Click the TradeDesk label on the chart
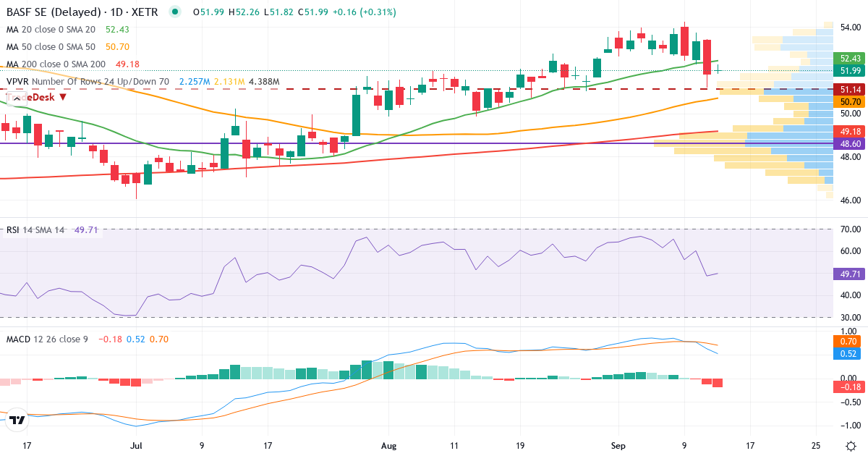Viewport: 868px width, 456px height. click(37, 96)
